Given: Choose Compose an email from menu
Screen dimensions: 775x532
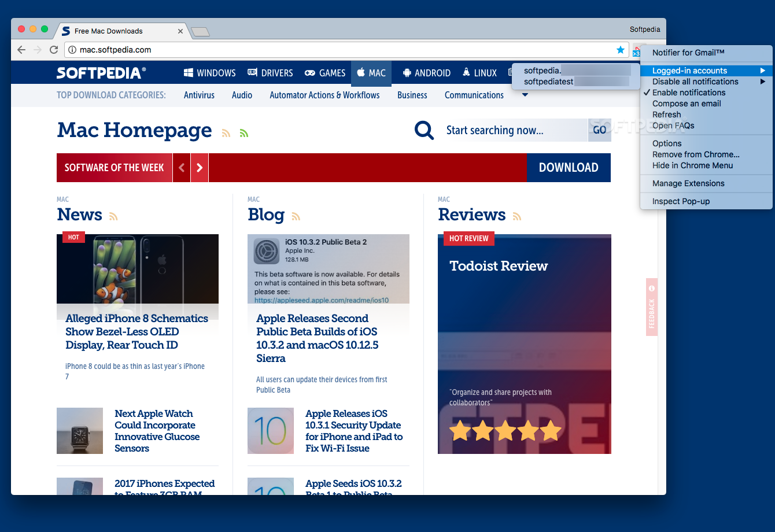Looking at the screenshot, I should 706,104.
